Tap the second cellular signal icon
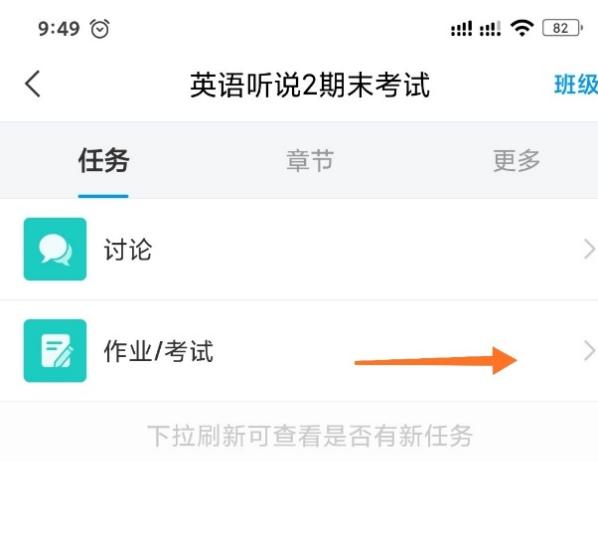 point(490,29)
